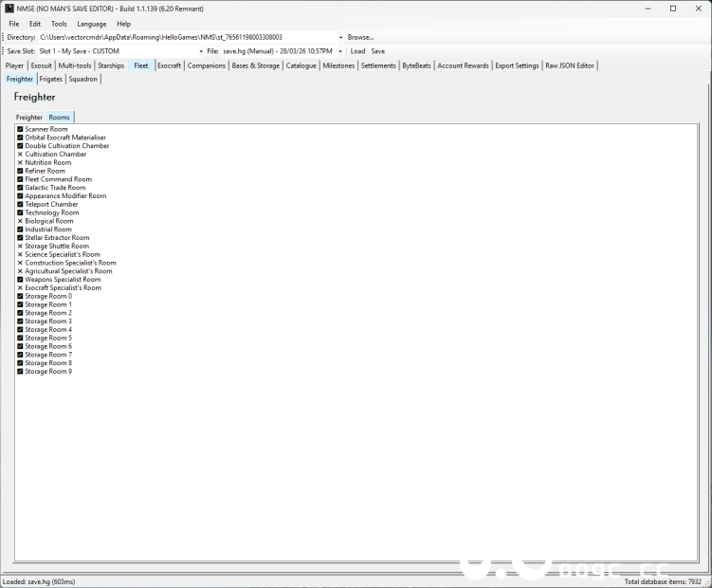Image resolution: width=712 pixels, height=588 pixels.
Task: Open the File save selection dropdown
Action: (340, 51)
